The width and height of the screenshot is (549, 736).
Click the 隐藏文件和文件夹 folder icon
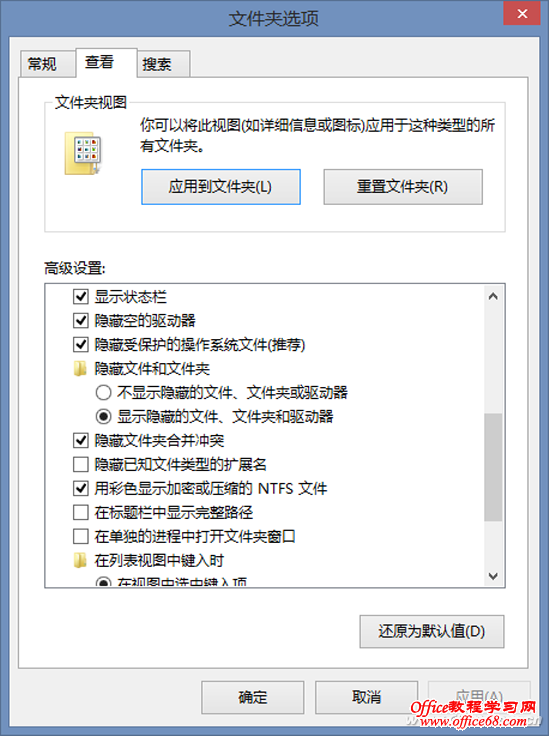point(80,368)
